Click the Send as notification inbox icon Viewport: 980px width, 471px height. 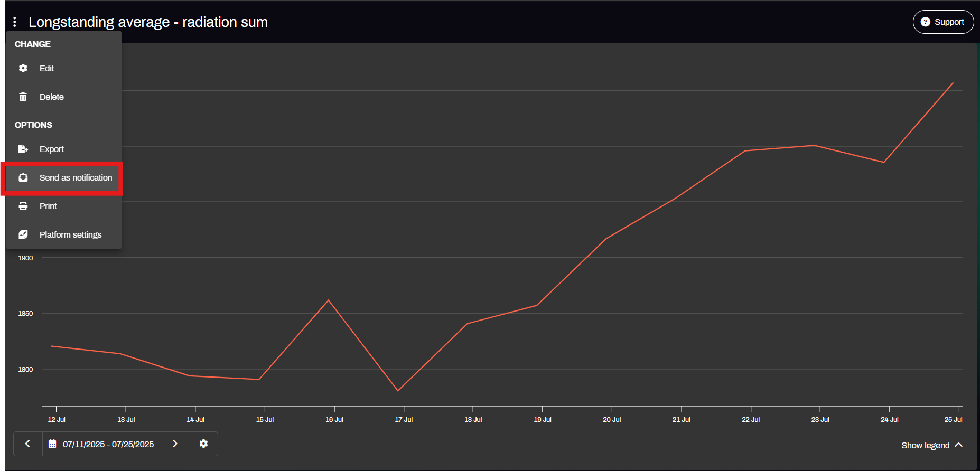pos(23,177)
